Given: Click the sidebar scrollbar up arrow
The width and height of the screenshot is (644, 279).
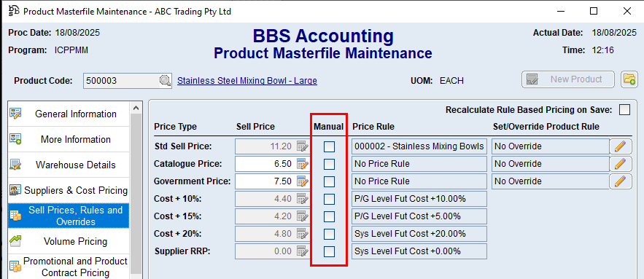Looking at the screenshot, I should [x=136, y=109].
